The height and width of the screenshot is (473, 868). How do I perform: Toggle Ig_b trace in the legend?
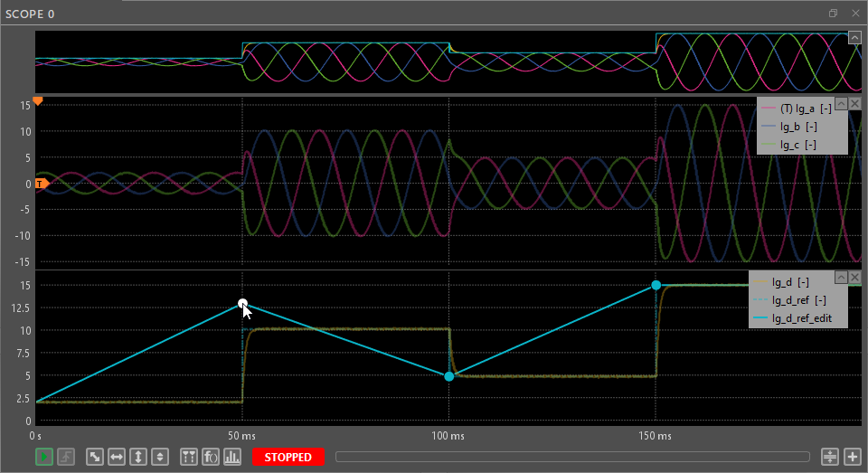coord(798,127)
